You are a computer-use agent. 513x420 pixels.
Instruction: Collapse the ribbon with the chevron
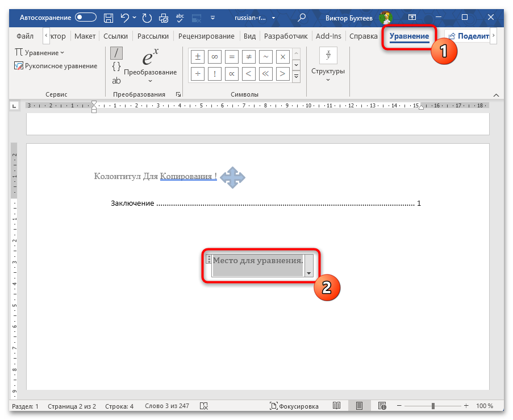pyautogui.click(x=496, y=95)
